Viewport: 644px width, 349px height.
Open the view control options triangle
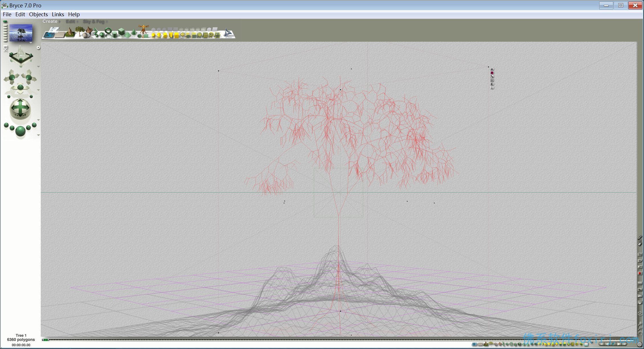pyautogui.click(x=38, y=67)
